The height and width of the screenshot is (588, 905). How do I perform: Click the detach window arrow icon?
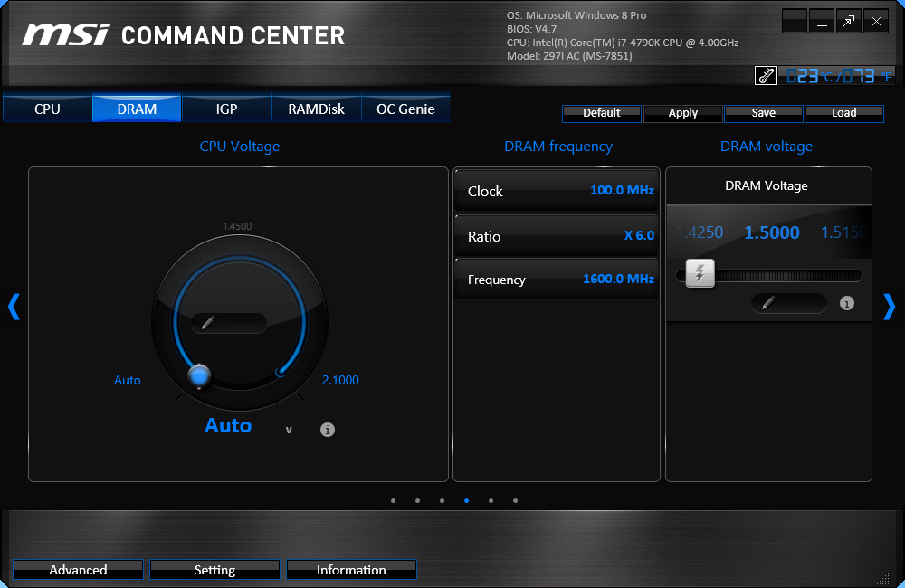point(849,22)
